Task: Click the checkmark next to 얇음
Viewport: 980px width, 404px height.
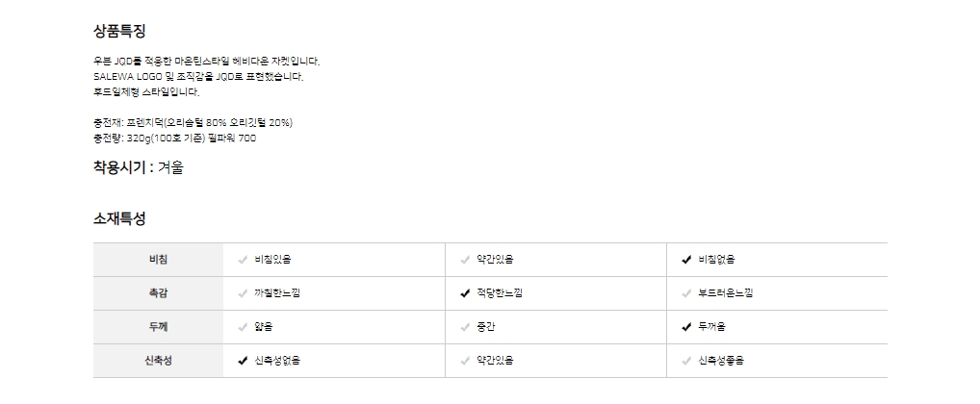Action: coord(243,327)
